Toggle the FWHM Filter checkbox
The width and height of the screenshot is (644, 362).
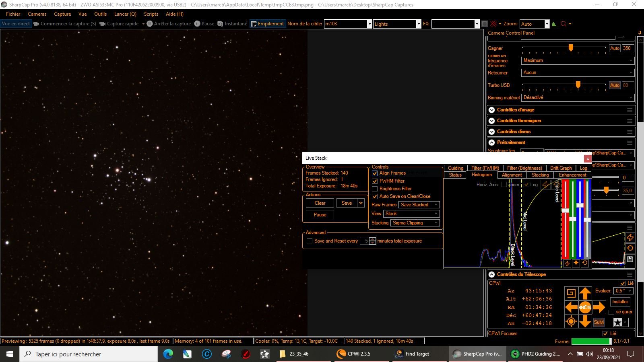[375, 181]
